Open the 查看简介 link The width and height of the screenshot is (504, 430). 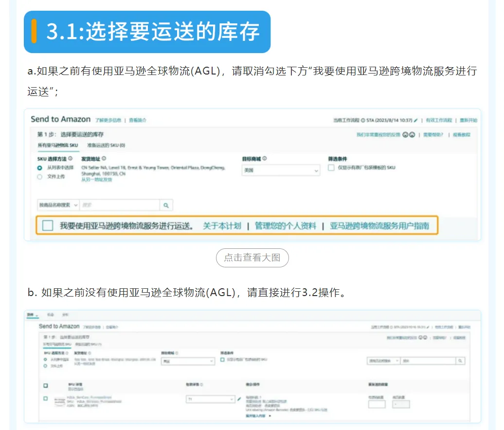click(x=138, y=120)
